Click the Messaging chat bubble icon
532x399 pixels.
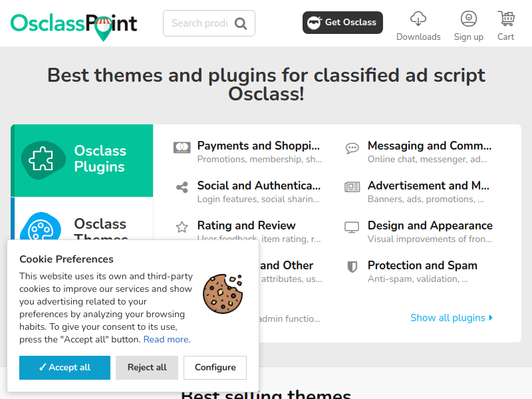pos(352,148)
